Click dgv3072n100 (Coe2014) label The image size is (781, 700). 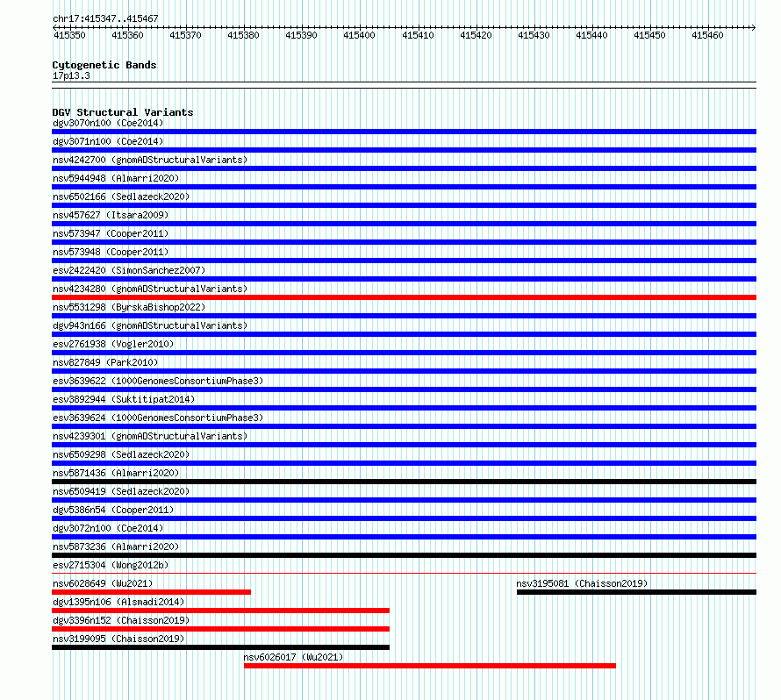[x=108, y=528]
